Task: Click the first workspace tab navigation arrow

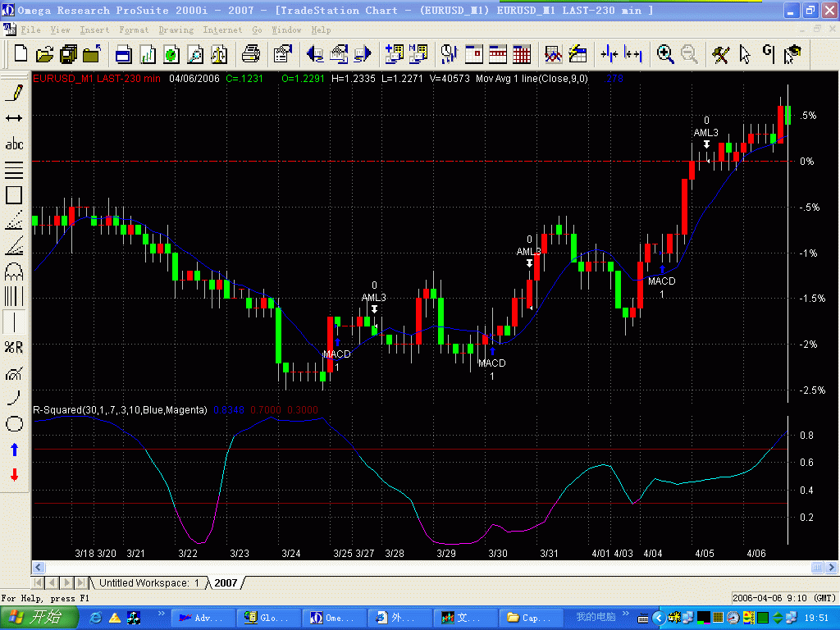Action: click(38, 582)
